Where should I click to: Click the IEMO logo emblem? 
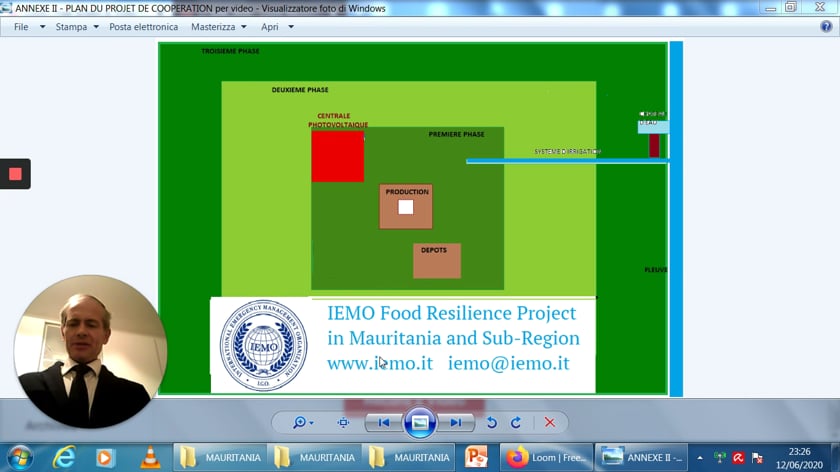pyautogui.click(x=264, y=346)
